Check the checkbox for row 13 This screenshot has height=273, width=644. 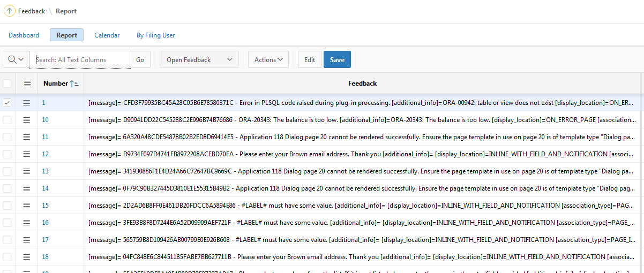(x=7, y=171)
